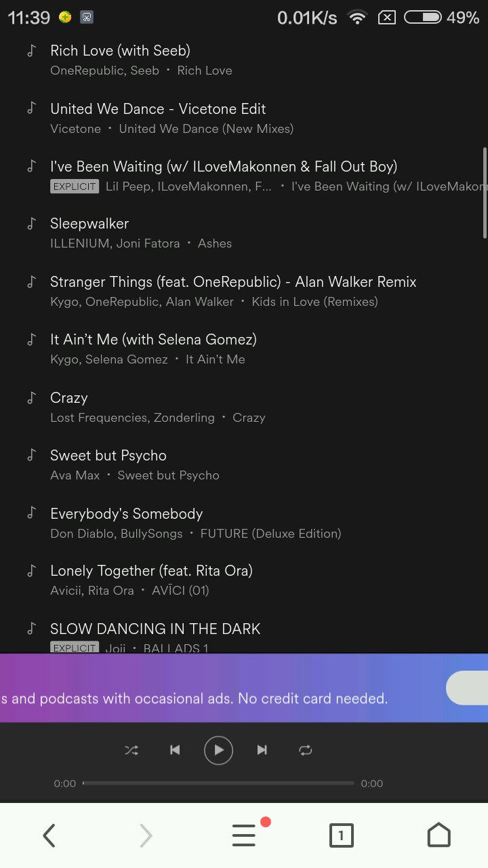Skip to previous track
This screenshot has width=488, height=868.
pyautogui.click(x=175, y=750)
